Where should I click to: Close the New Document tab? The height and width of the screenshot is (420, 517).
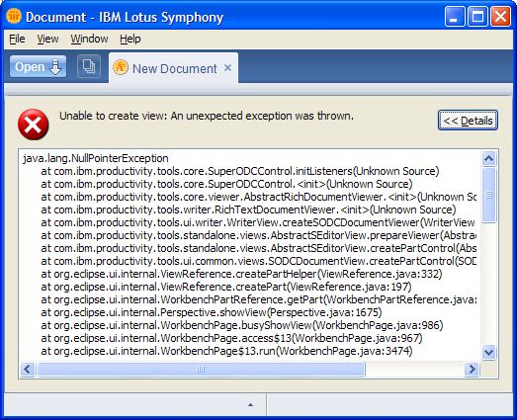(227, 68)
